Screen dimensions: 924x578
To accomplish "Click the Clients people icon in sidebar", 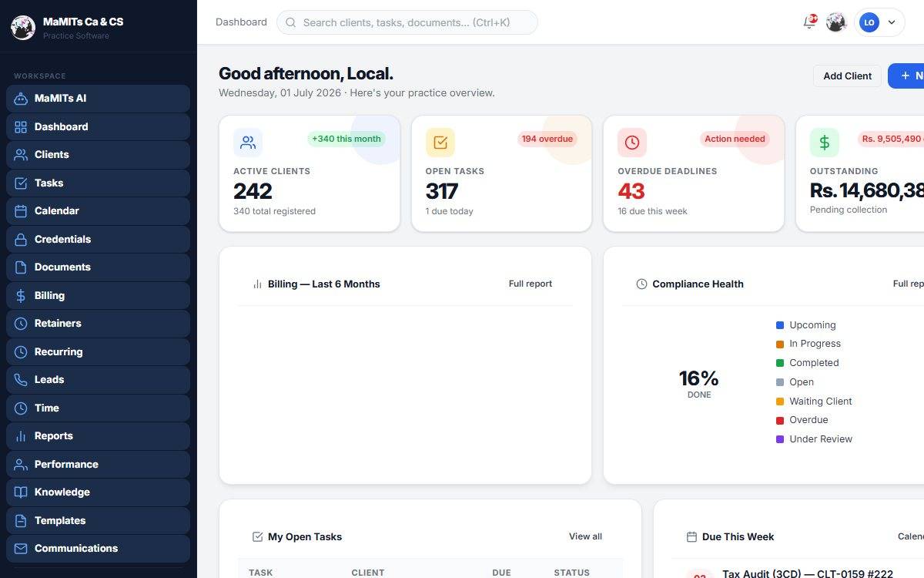I will tap(21, 155).
